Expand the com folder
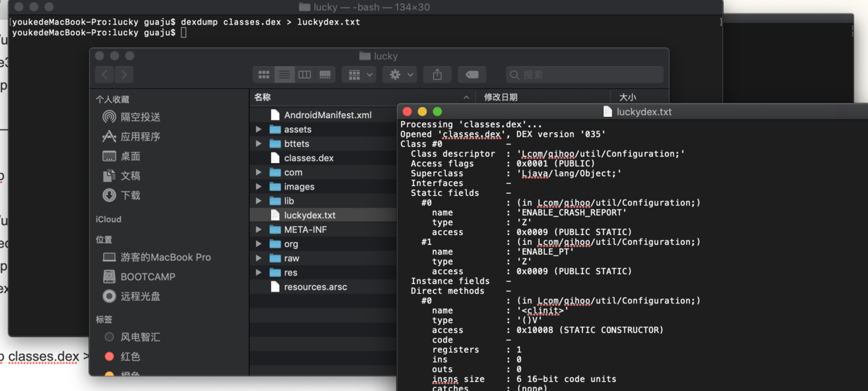 259,172
